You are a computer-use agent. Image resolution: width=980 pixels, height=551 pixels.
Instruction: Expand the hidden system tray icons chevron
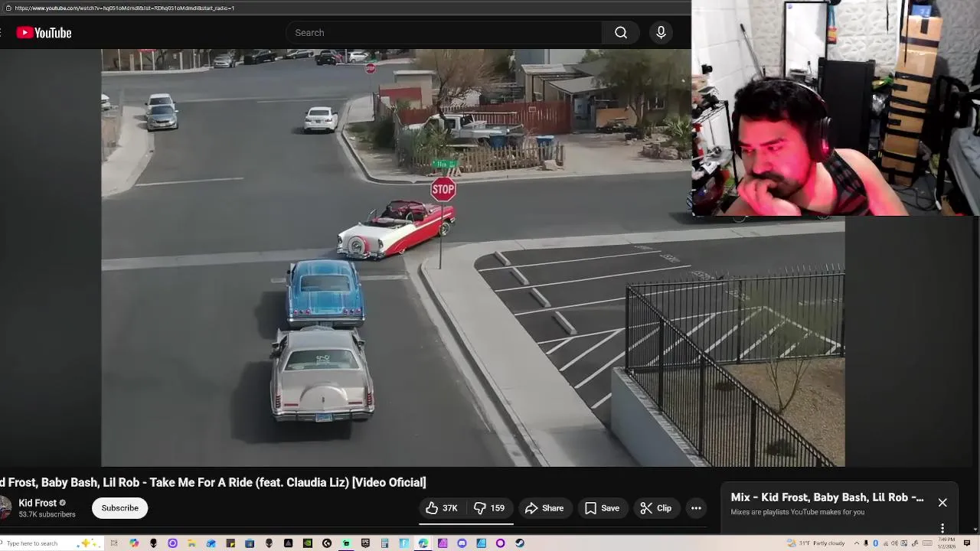coord(857,543)
